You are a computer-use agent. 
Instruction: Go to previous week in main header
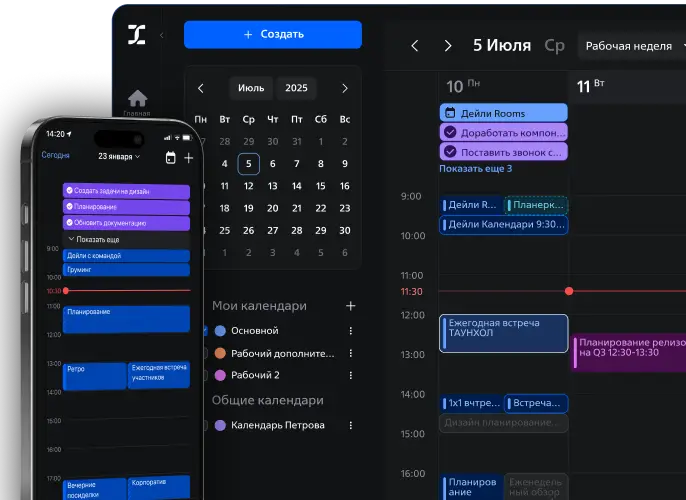[x=415, y=46]
